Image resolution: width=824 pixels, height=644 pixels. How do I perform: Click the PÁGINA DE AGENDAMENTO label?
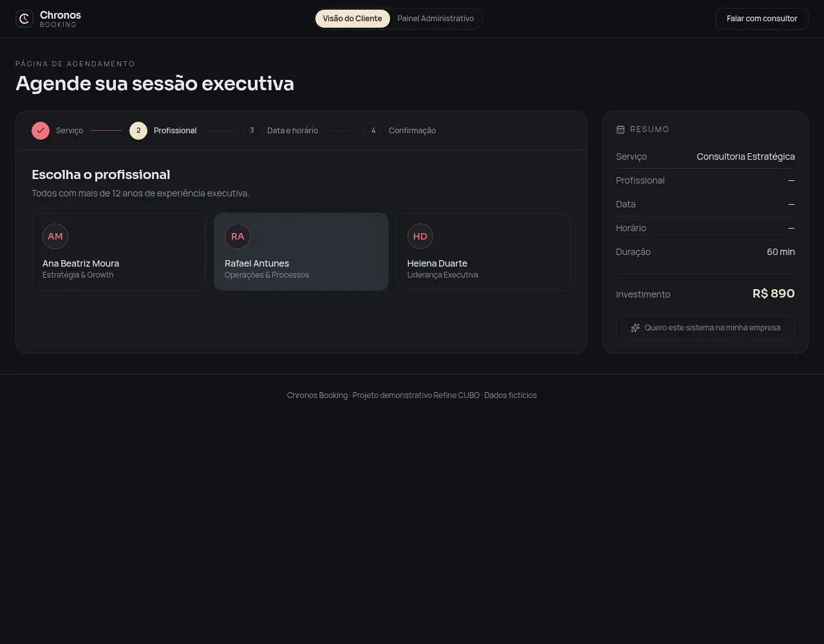click(x=75, y=64)
